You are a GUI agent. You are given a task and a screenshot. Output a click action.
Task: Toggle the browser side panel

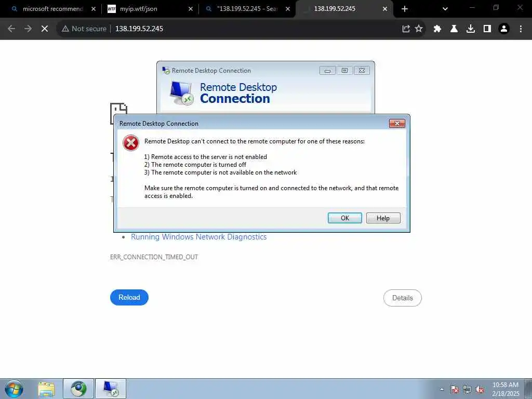(x=487, y=29)
